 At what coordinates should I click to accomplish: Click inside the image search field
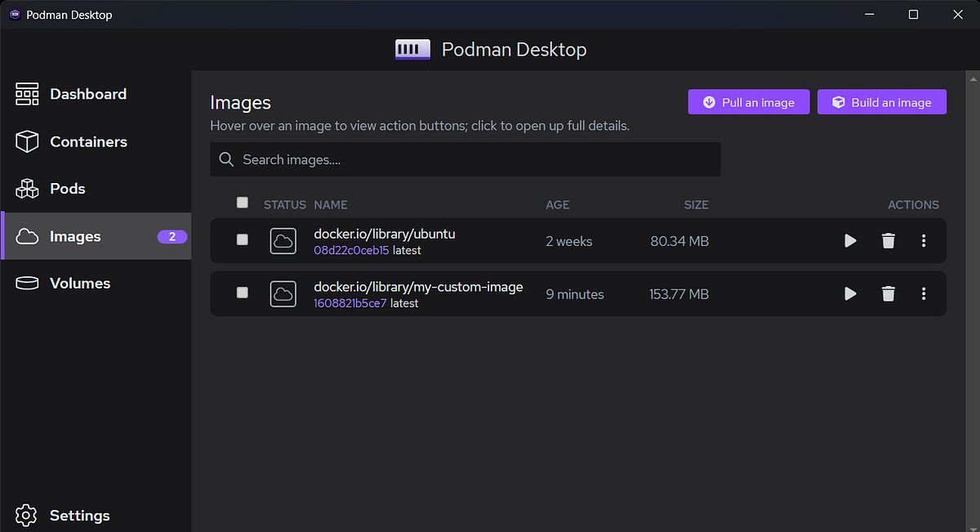pyautogui.click(x=465, y=159)
